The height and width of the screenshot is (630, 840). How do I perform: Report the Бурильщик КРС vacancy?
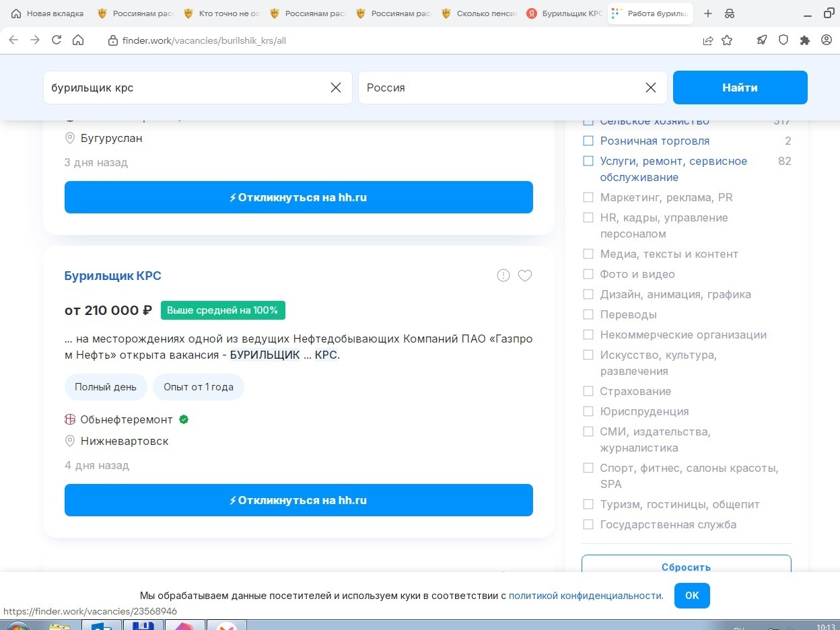tap(503, 275)
